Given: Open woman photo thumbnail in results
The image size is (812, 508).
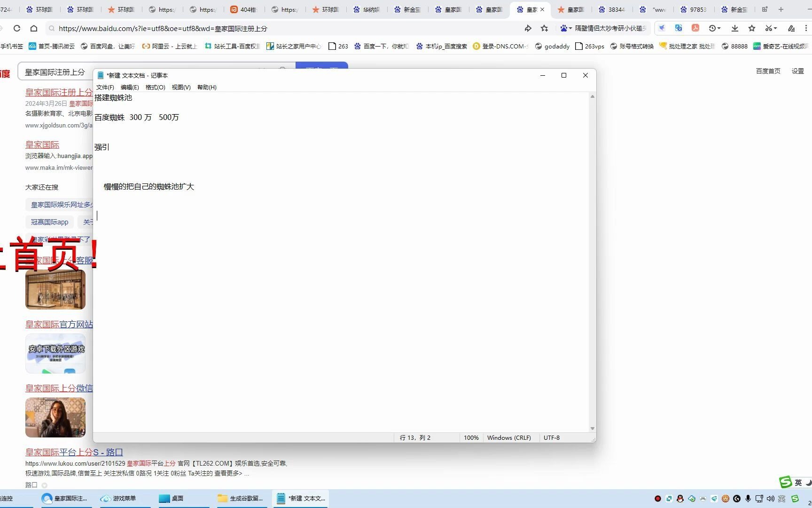Looking at the screenshot, I should pyautogui.click(x=55, y=417).
